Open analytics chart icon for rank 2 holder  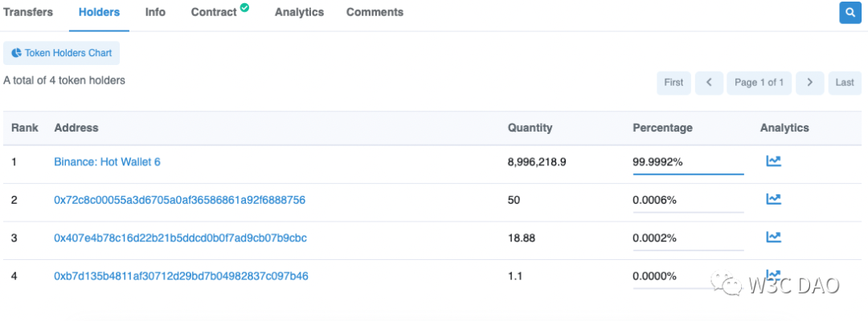tap(773, 199)
